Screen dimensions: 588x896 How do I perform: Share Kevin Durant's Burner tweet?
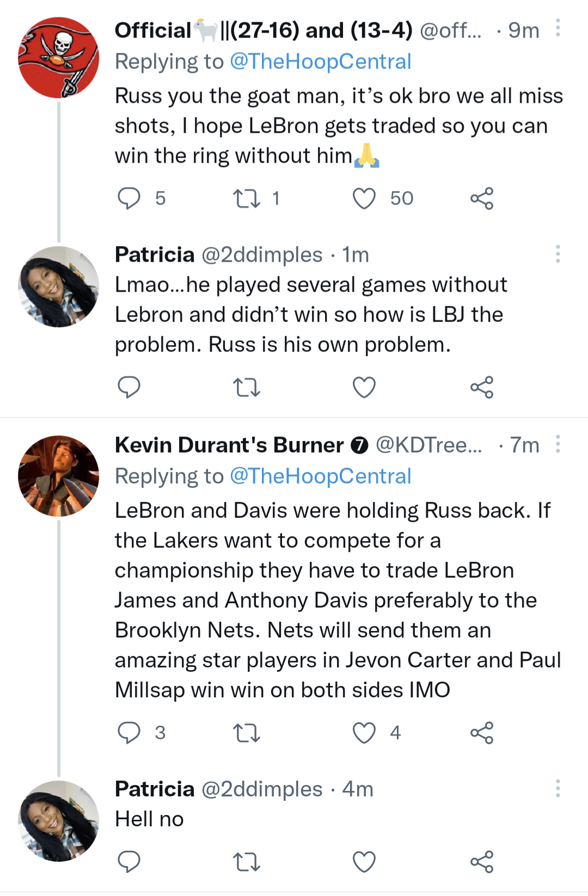click(482, 732)
